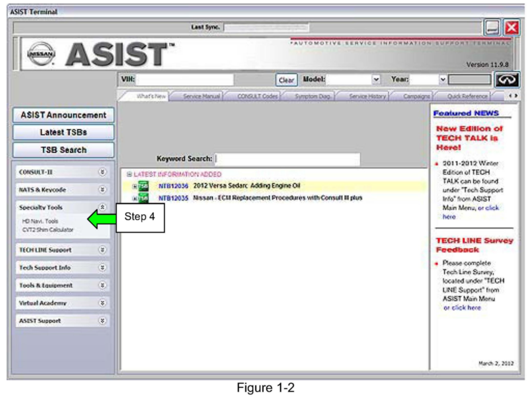Click the TSB icon beside NTB12036
Image resolution: width=532 pixels, height=405 pixels.
click(x=143, y=186)
